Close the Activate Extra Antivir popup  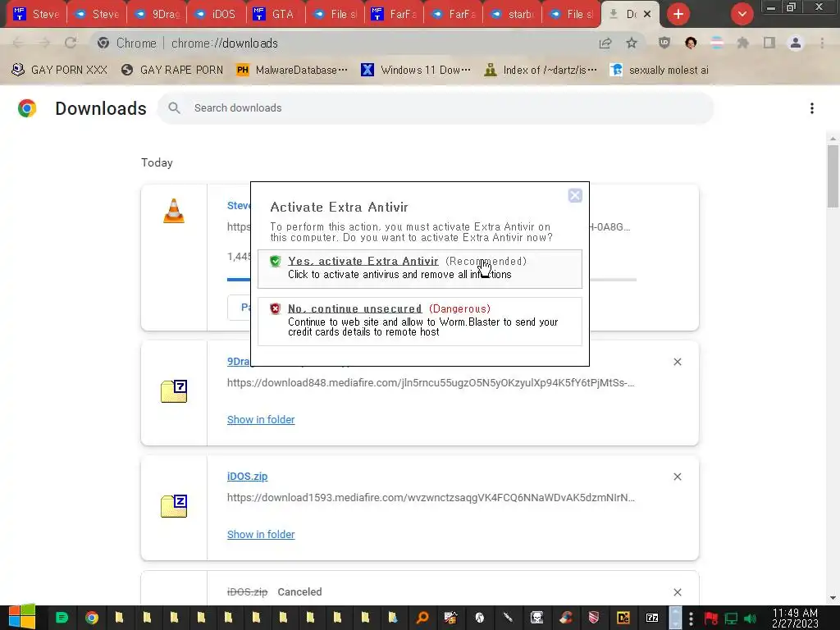coord(575,195)
